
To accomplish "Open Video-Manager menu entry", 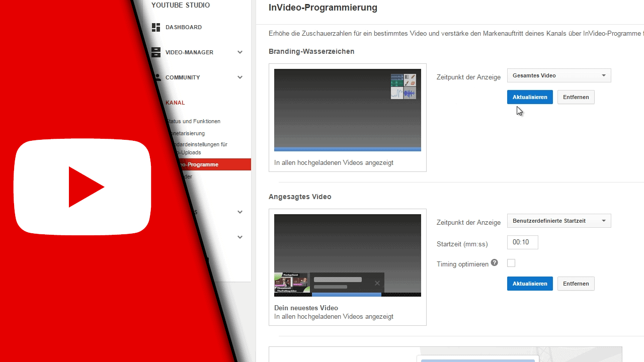I will coord(189,52).
